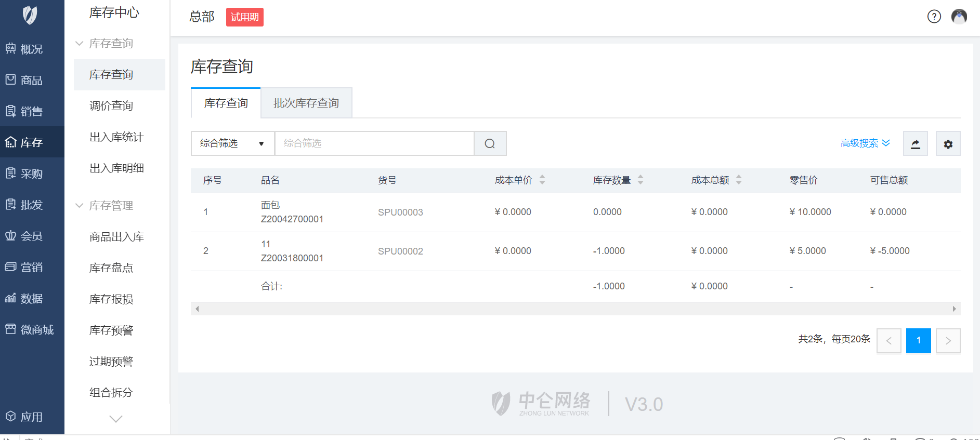Go to page 1 button

tap(918, 341)
